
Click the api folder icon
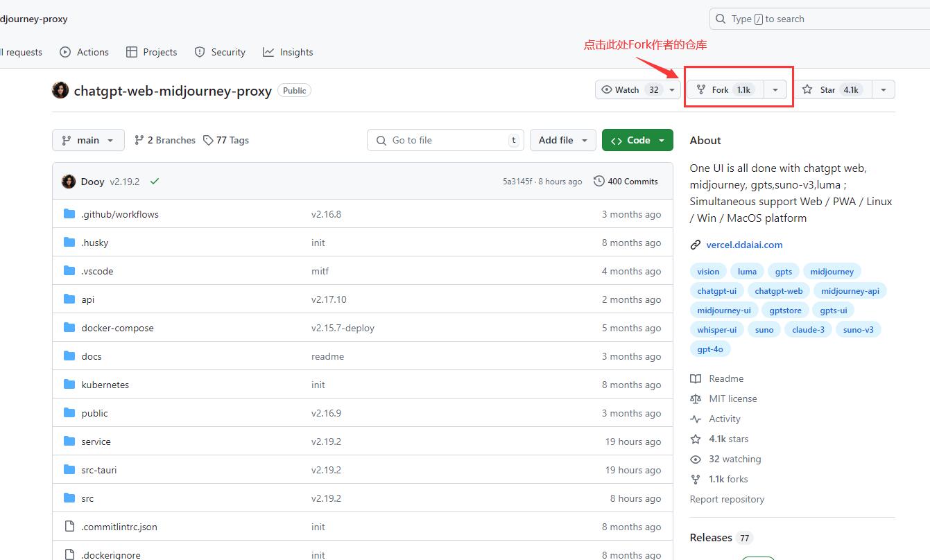click(x=69, y=299)
